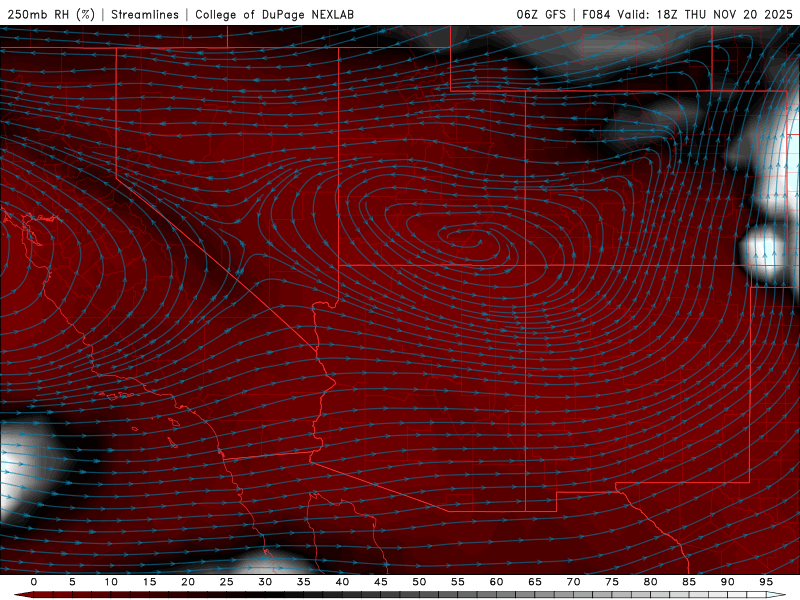Click the colorbar label '80'
The width and height of the screenshot is (800, 600).
tap(651, 582)
